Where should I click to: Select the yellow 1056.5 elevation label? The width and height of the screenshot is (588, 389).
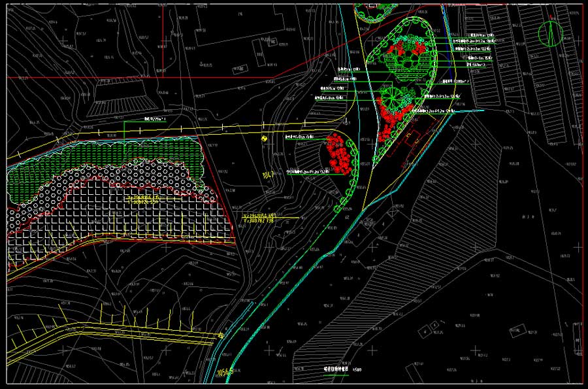[225, 373]
